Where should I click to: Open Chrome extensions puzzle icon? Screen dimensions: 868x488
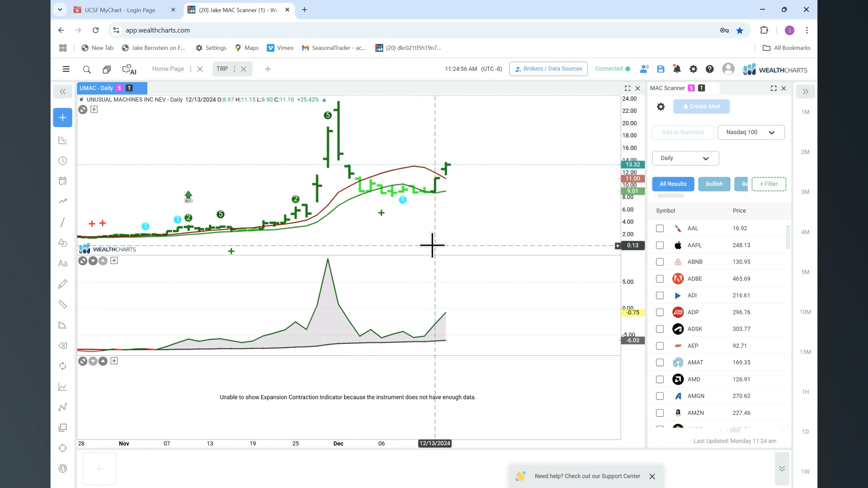[764, 30]
